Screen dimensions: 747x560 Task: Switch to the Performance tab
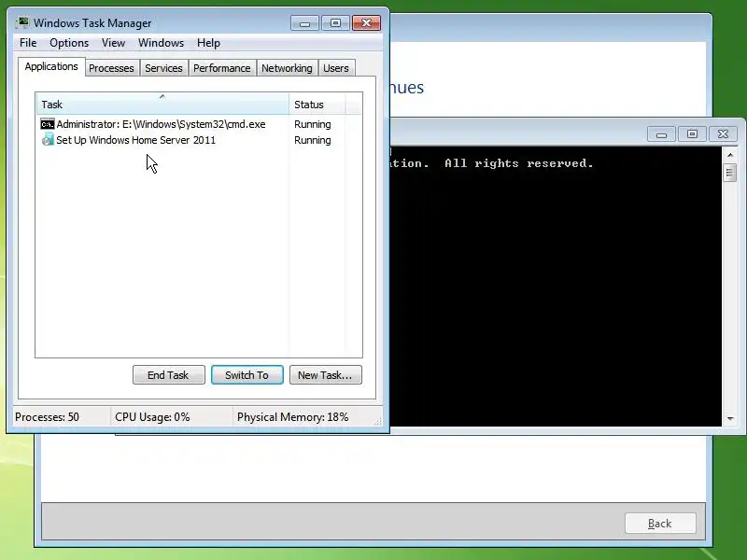click(222, 68)
